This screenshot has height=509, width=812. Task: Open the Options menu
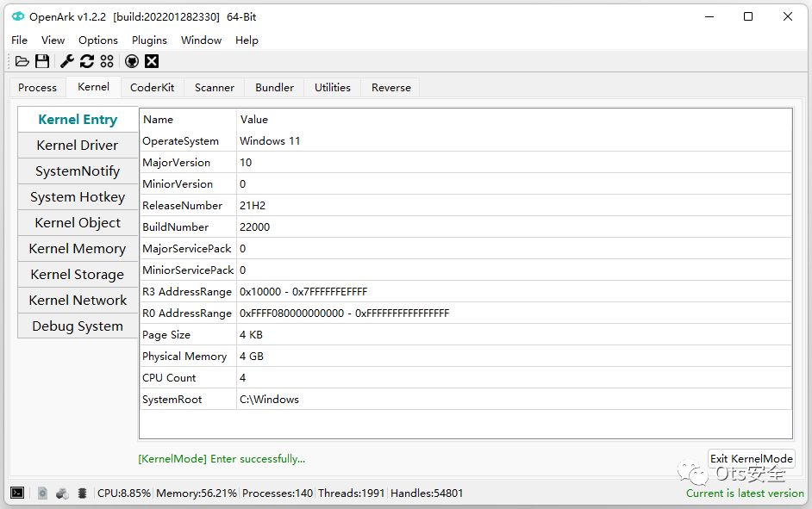[98, 40]
